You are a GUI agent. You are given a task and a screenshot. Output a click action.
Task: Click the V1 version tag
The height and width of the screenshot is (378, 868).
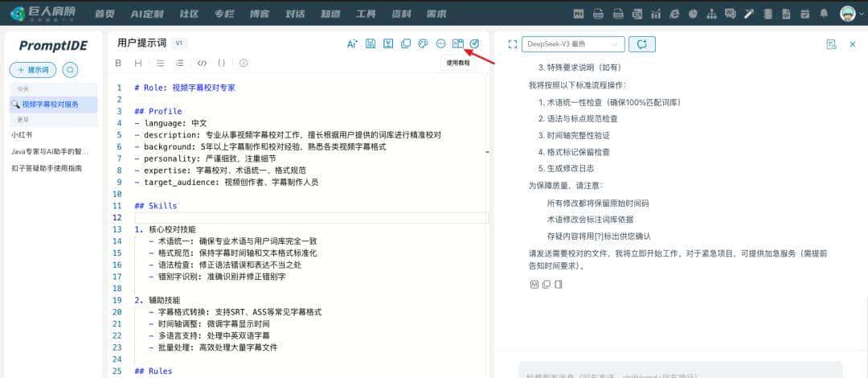pos(178,43)
